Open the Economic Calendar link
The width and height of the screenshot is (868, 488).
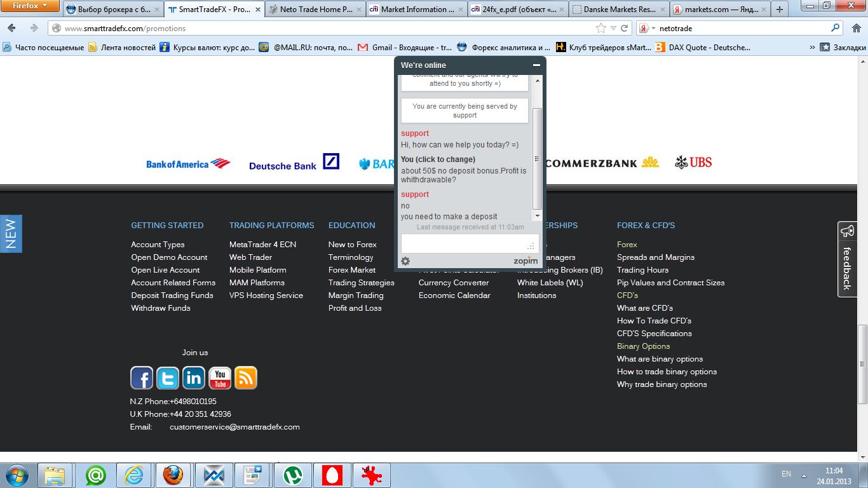(x=454, y=295)
